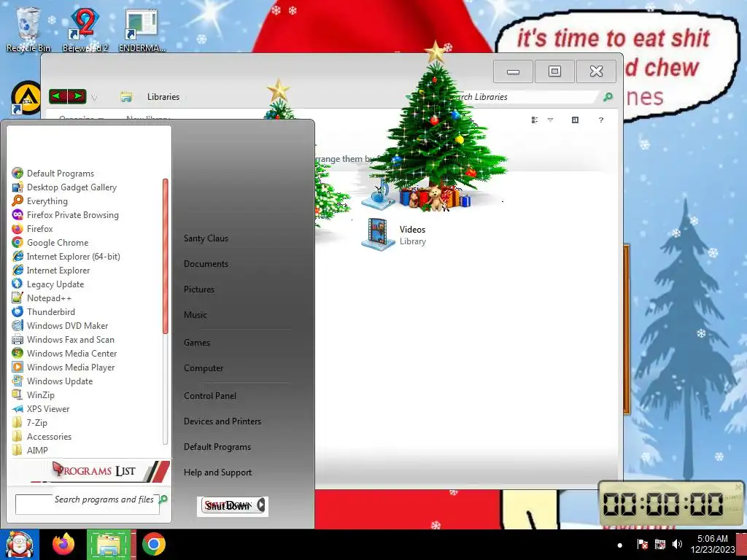This screenshot has height=560, width=747.
Task: Open Action Center flag tray icon
Action: pos(642,544)
